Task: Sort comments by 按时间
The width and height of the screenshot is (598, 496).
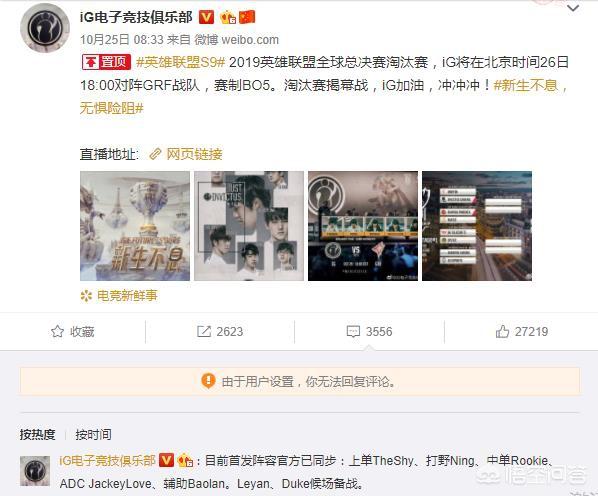Action: pyautogui.click(x=93, y=434)
